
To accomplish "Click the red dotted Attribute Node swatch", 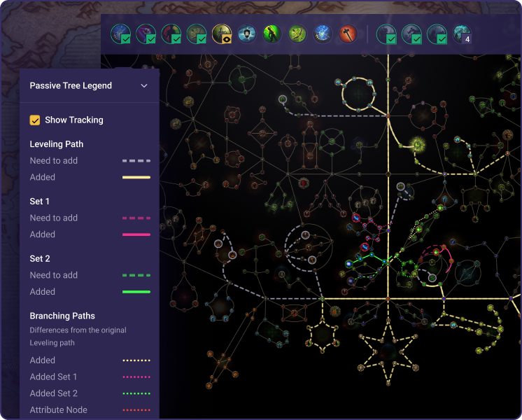I will tap(136, 410).
